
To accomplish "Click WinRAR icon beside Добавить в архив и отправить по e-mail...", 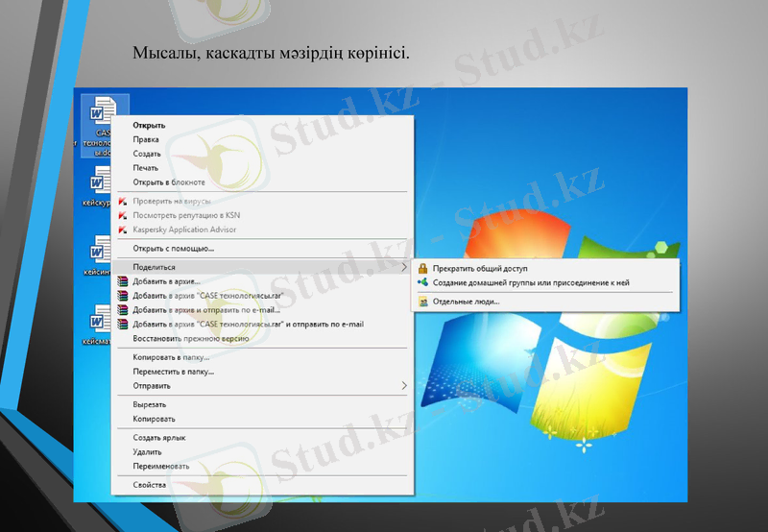I will (123, 310).
